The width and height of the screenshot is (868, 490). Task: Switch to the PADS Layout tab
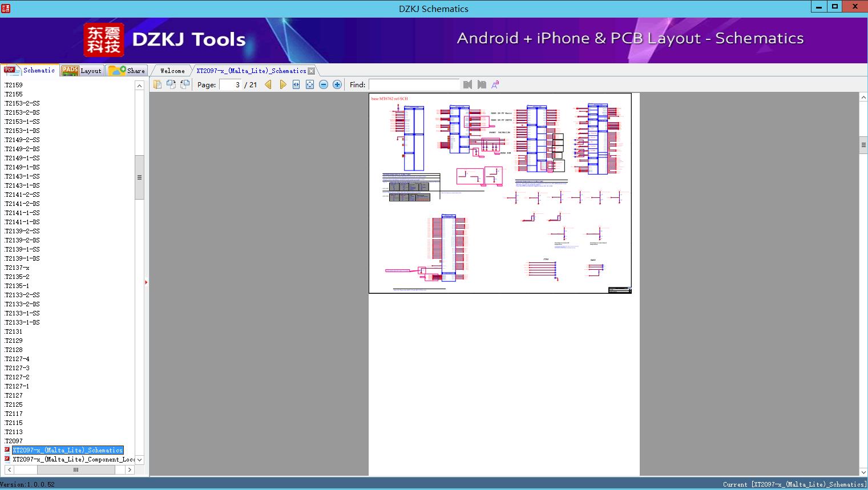click(x=82, y=71)
